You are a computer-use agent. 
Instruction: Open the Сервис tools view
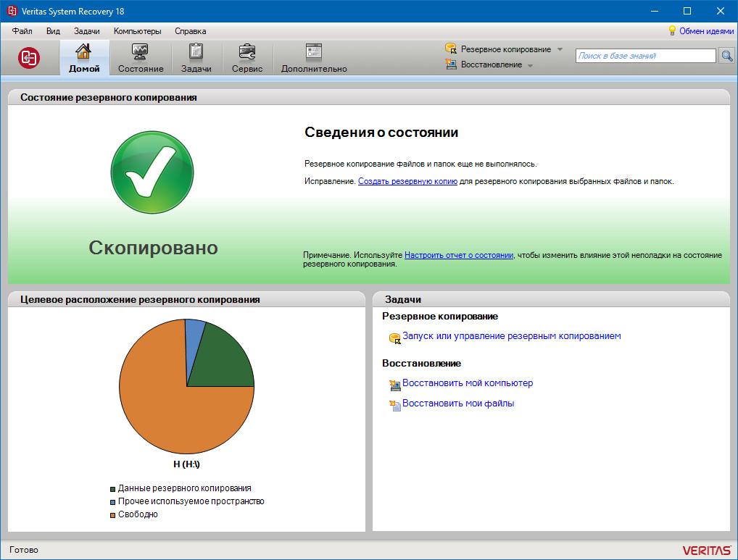tap(247, 58)
